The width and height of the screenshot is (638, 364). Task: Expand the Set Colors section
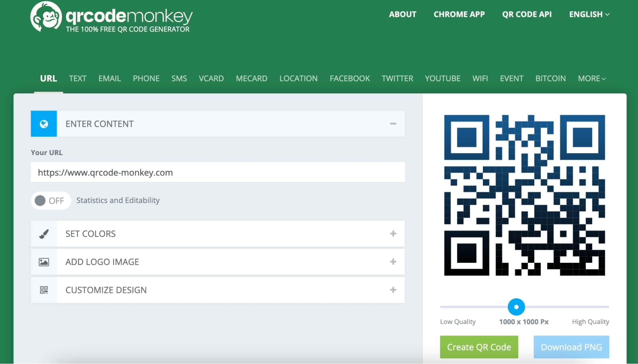click(393, 234)
